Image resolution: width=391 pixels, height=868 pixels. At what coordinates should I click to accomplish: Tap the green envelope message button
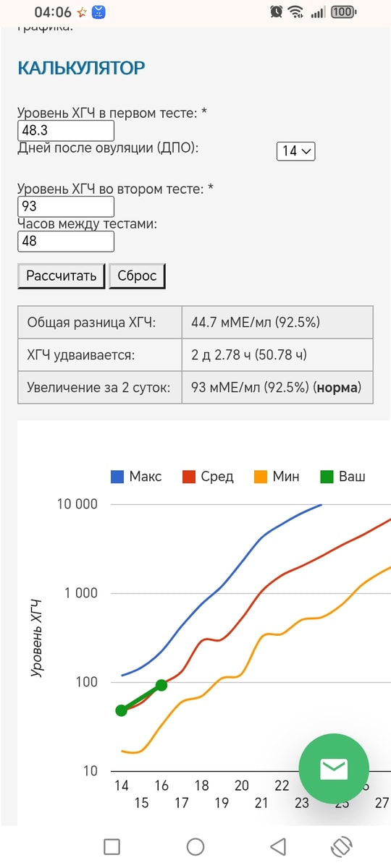point(334,768)
